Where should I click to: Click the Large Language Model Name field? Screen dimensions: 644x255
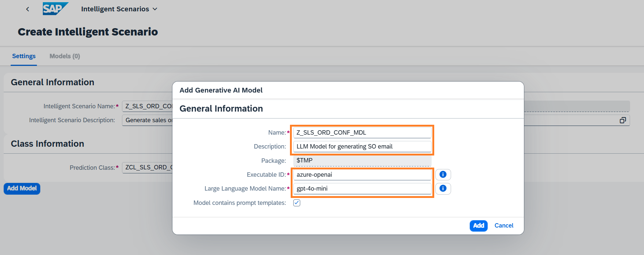tap(362, 189)
